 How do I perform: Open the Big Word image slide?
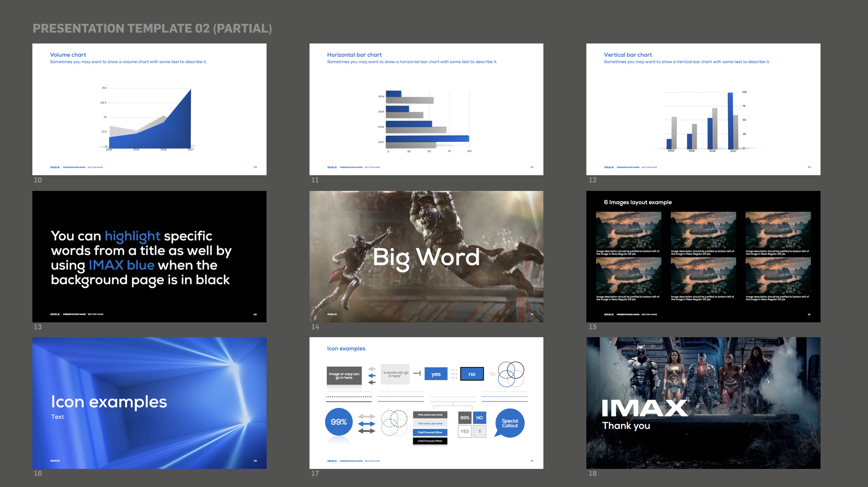(x=426, y=257)
